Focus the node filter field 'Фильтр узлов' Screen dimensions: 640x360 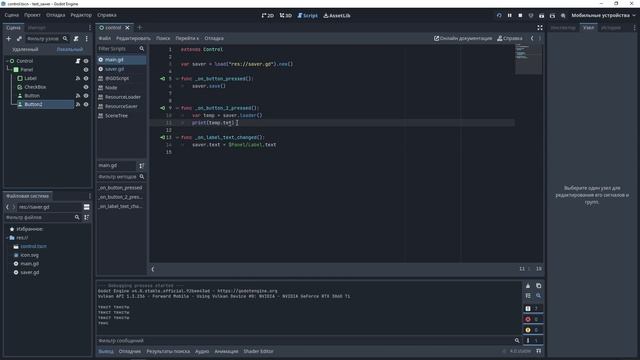pos(47,38)
